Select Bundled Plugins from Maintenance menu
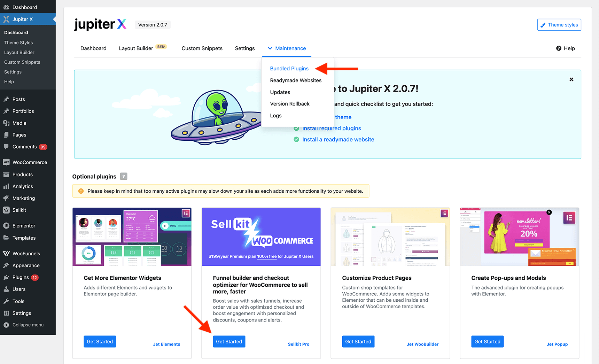599x364 pixels. [289, 69]
